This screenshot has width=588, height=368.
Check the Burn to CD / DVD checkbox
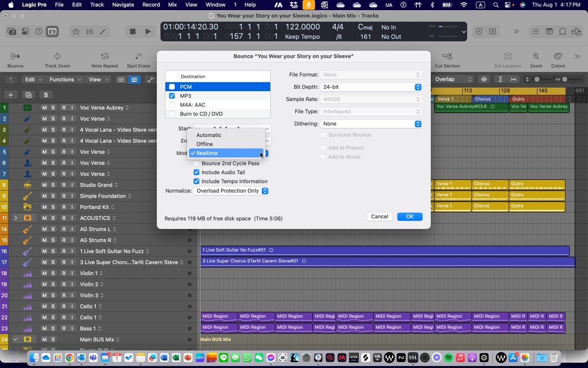tap(172, 114)
